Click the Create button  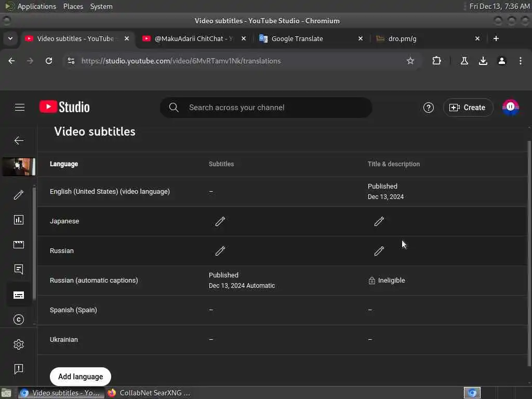tap(468, 108)
